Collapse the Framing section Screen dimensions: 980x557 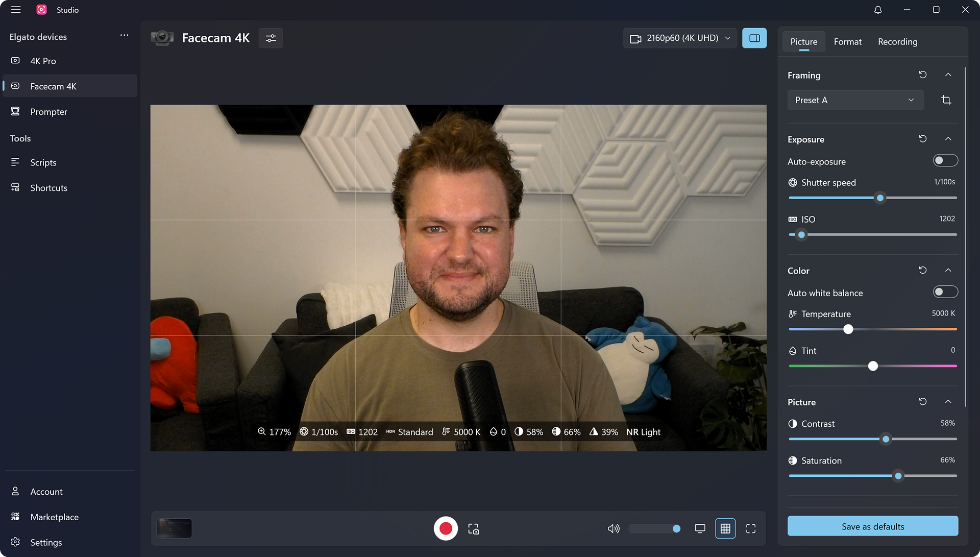click(948, 75)
